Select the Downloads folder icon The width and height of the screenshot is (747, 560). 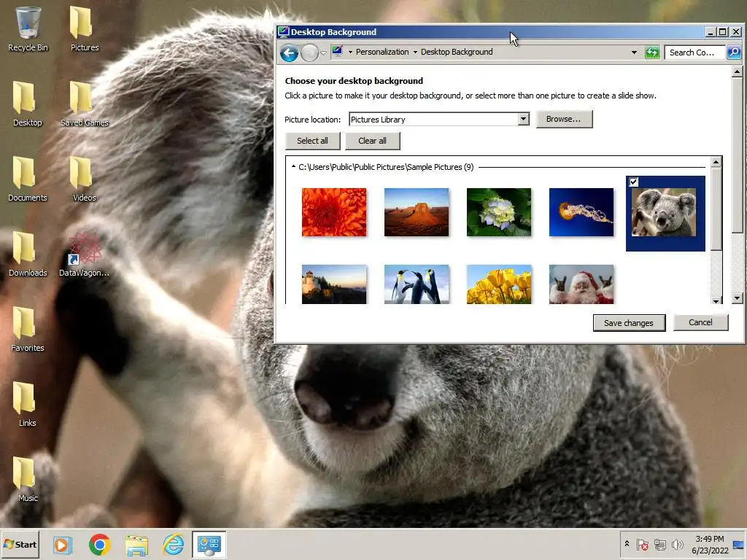(28, 254)
